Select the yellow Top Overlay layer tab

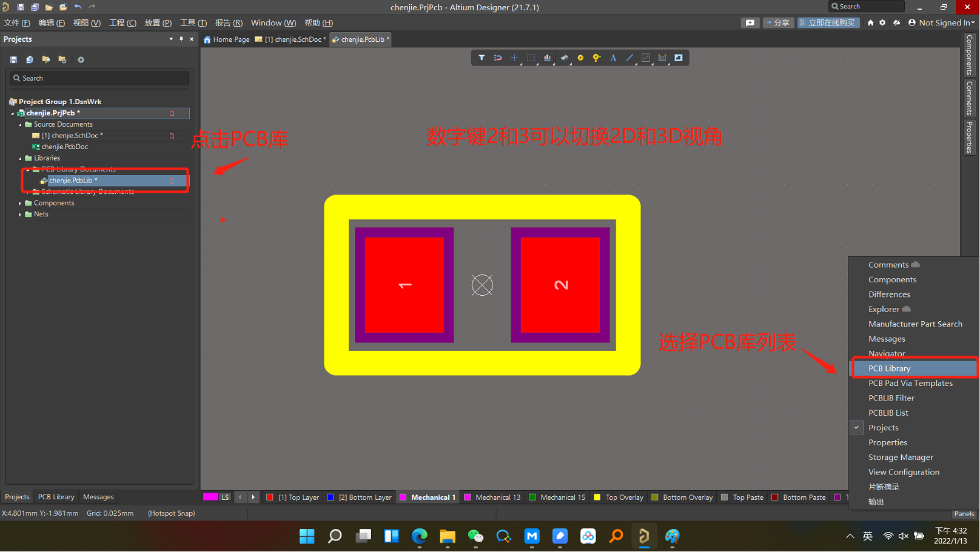click(619, 497)
